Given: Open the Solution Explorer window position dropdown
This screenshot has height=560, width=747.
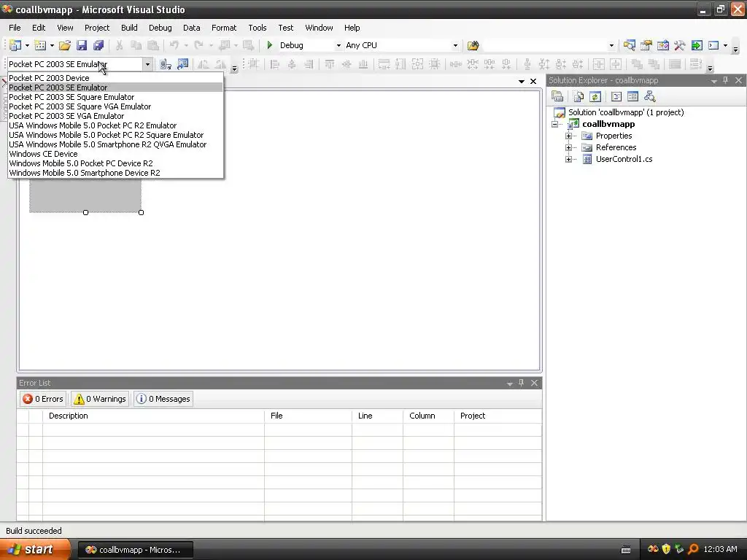Looking at the screenshot, I should (713, 81).
